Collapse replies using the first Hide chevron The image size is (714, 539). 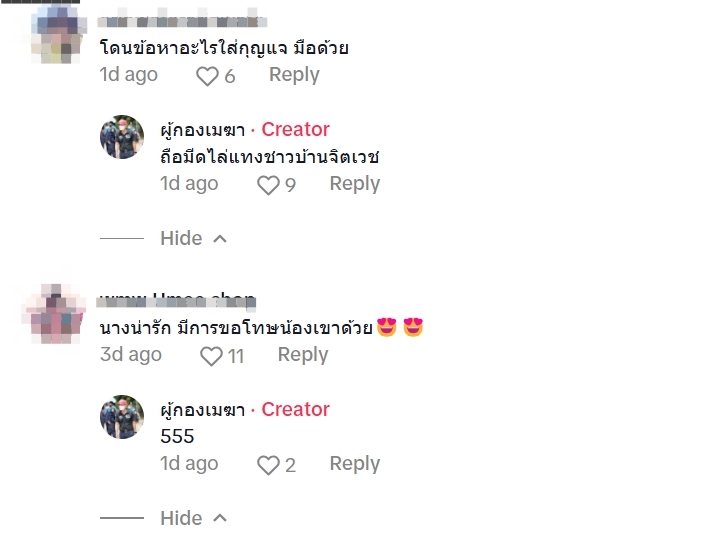pyautogui.click(x=220, y=239)
